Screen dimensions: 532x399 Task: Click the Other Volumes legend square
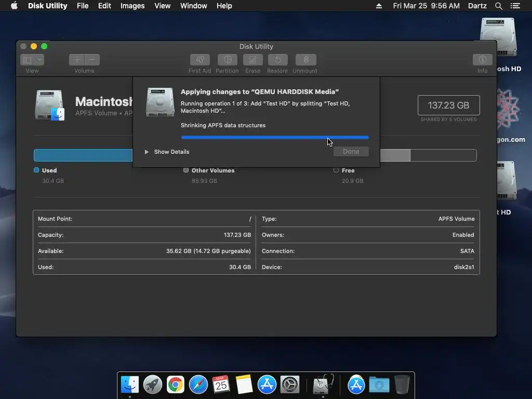(186, 170)
